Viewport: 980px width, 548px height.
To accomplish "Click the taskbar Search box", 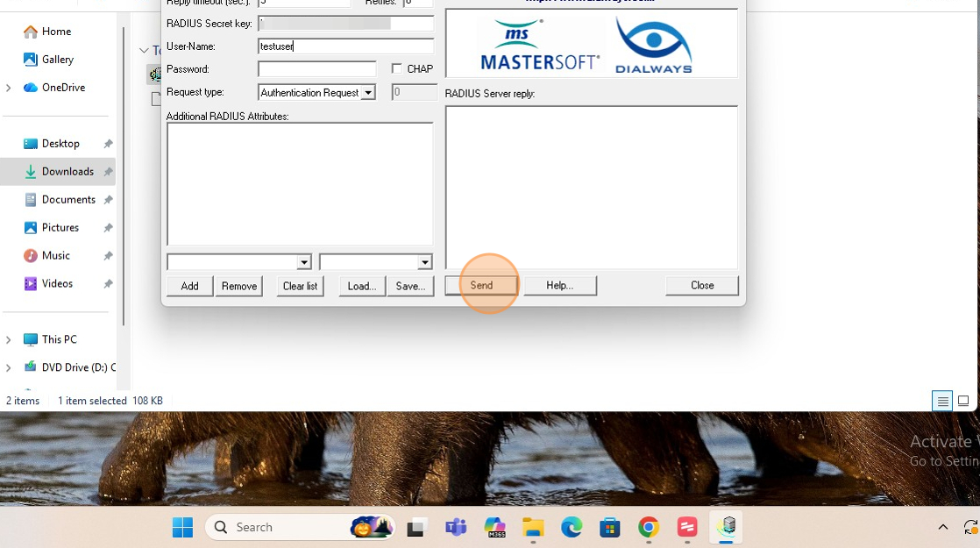I will tap(300, 527).
